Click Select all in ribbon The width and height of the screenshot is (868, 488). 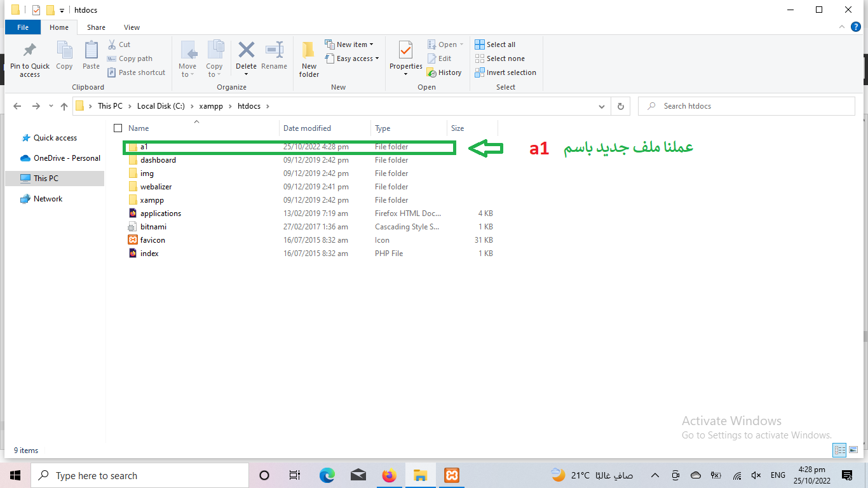point(495,44)
